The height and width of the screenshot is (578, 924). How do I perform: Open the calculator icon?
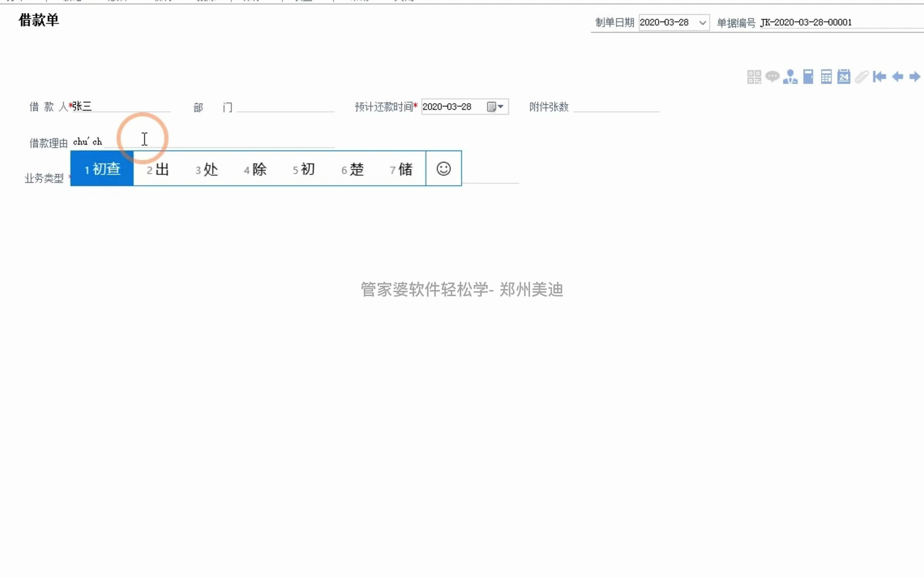click(x=826, y=77)
